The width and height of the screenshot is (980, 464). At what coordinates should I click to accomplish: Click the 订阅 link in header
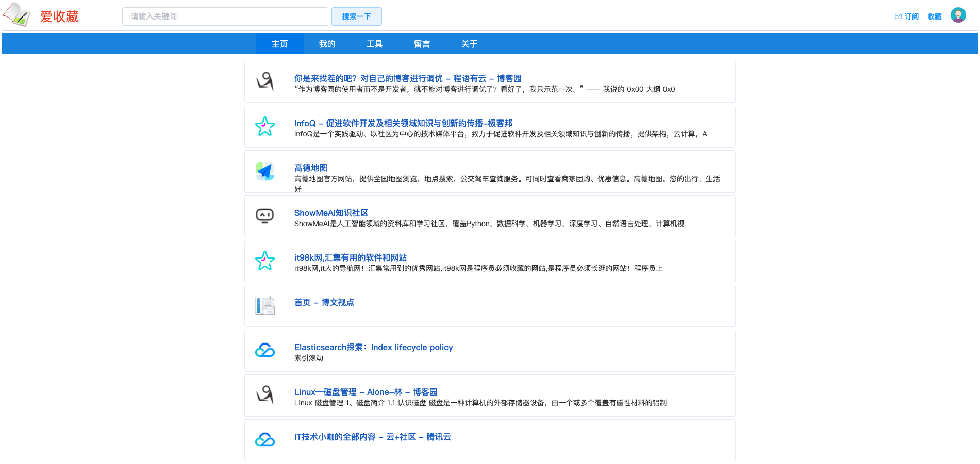click(911, 16)
